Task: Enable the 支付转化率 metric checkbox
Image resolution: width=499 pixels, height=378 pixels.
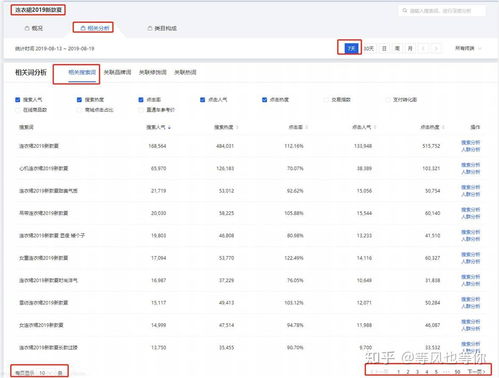Action: tap(387, 100)
